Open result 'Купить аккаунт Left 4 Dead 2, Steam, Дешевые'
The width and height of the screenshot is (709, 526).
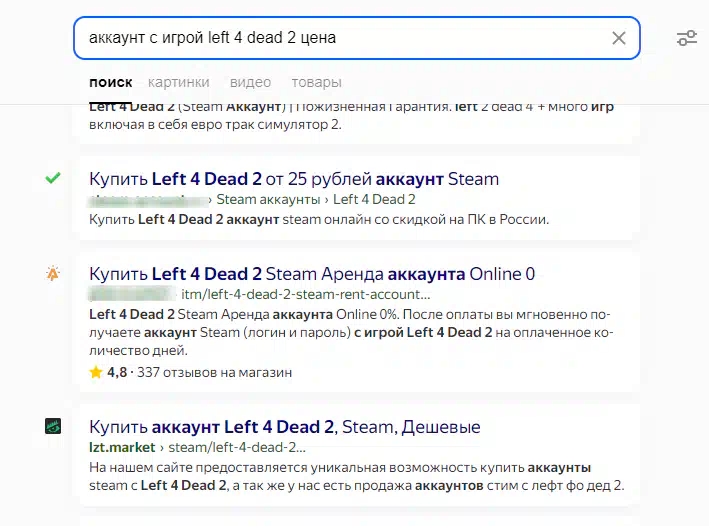[x=285, y=427]
